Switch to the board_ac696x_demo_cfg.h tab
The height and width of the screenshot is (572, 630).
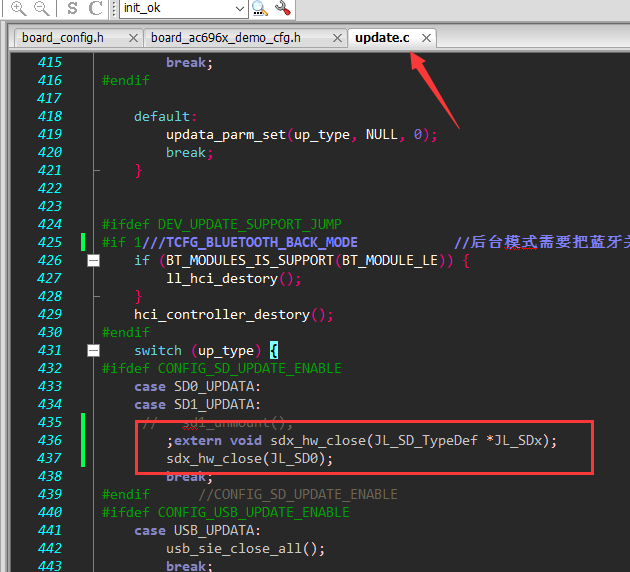226,38
